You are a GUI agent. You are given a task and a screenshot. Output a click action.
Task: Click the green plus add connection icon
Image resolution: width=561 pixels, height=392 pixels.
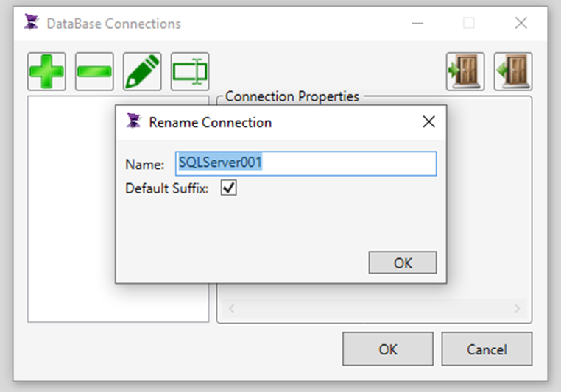point(46,71)
